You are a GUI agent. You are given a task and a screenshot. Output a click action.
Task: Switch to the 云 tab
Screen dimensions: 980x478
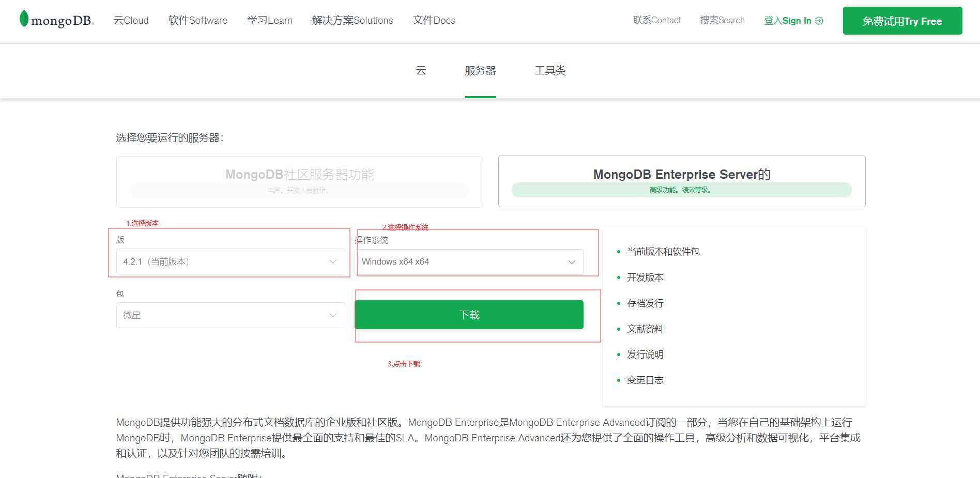[x=421, y=71]
